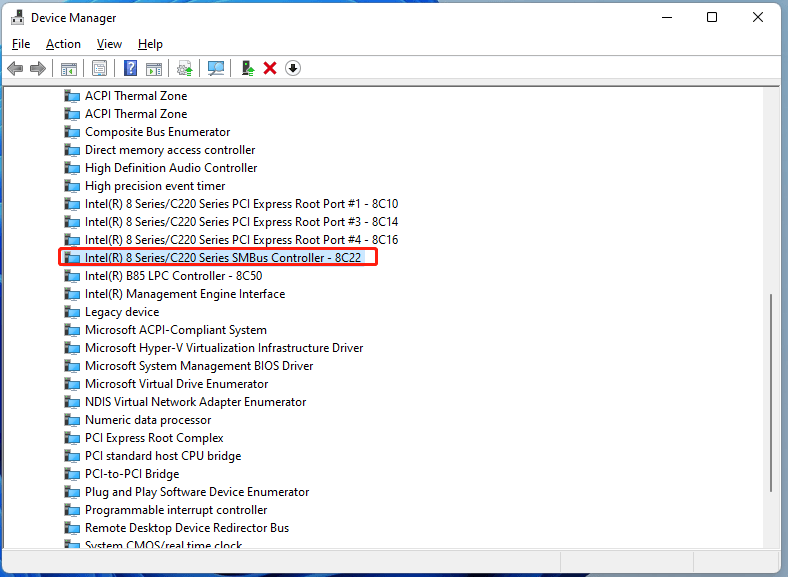The image size is (788, 577).
Task: Click the Device Manager title bar icon
Action: 18,17
